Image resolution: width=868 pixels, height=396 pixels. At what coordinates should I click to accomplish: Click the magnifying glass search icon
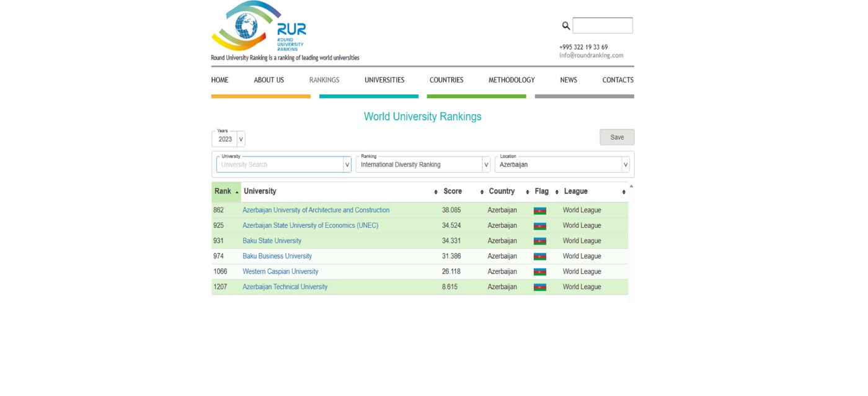pos(565,25)
